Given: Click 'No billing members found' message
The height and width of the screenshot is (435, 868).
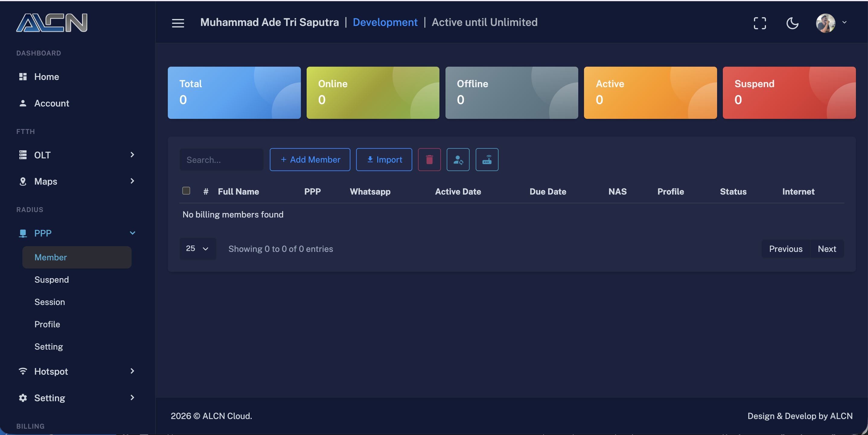Looking at the screenshot, I should tap(233, 214).
